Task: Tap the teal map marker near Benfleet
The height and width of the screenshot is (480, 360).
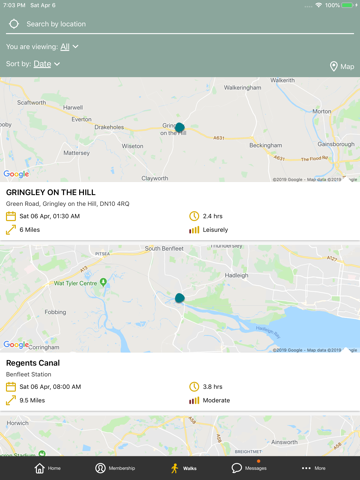Action: click(x=180, y=298)
